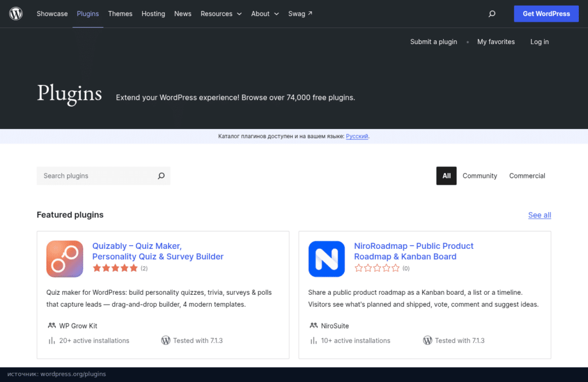The width and height of the screenshot is (588, 382).
Task: Click WordPress icon beside NiroRoadmap tested version
Action: (x=427, y=341)
